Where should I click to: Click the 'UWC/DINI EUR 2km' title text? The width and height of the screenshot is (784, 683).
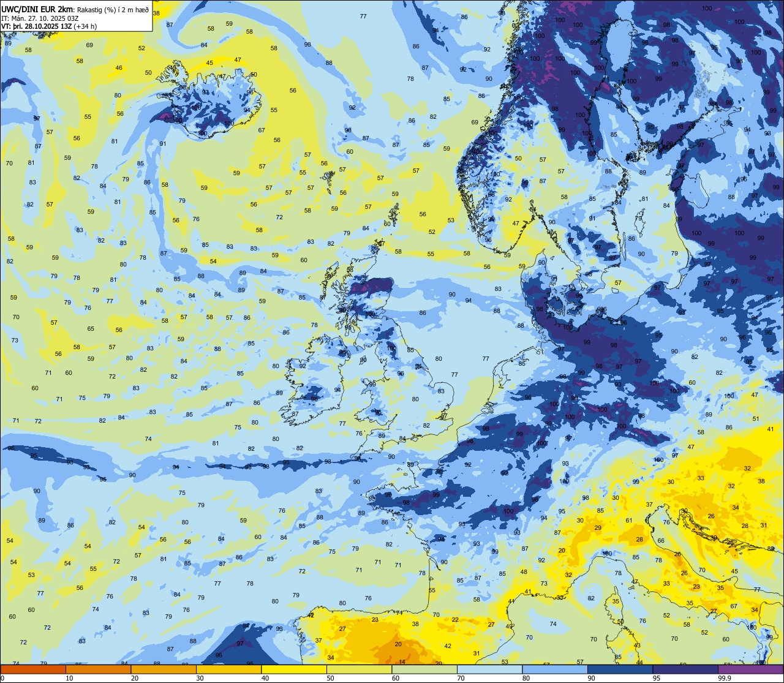click(x=37, y=9)
